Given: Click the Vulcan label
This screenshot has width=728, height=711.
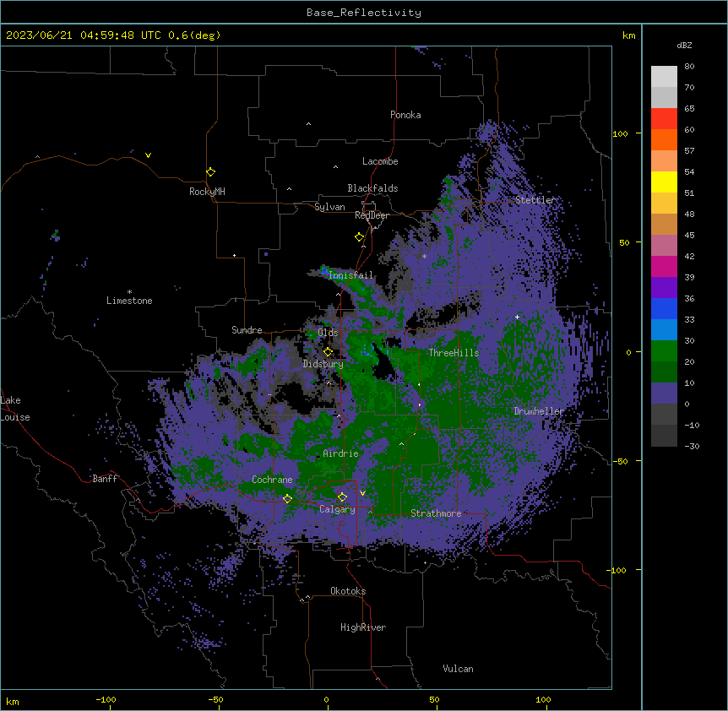Looking at the screenshot, I should [x=458, y=669].
